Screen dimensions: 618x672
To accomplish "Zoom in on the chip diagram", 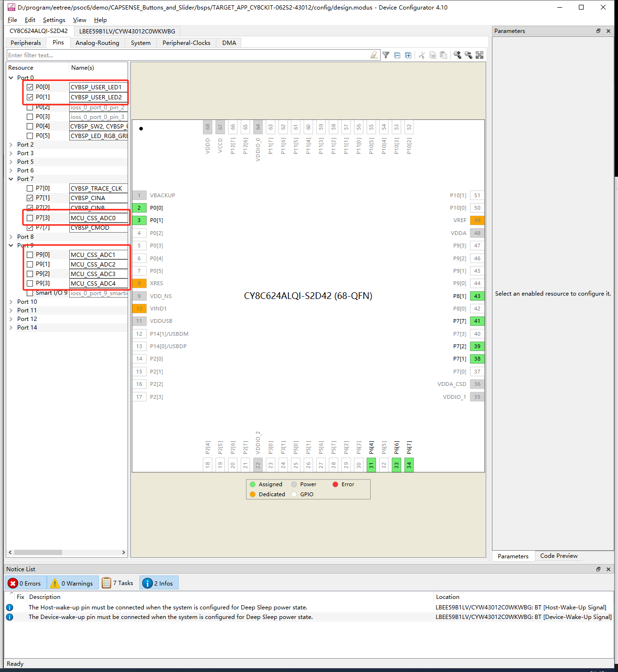I will pos(458,55).
